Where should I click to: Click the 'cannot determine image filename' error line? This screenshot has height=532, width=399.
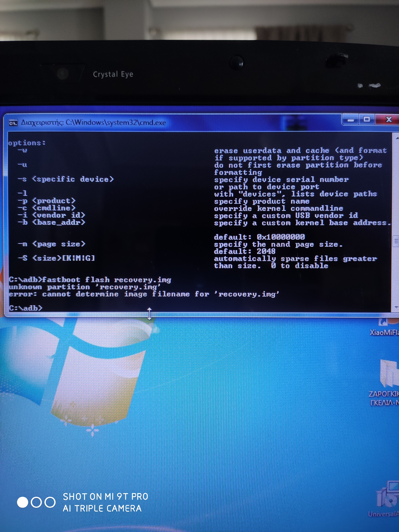point(144,294)
